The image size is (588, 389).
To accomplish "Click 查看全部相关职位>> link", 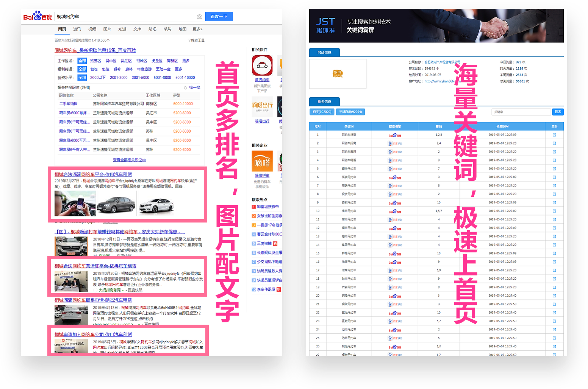I will coord(130,160).
